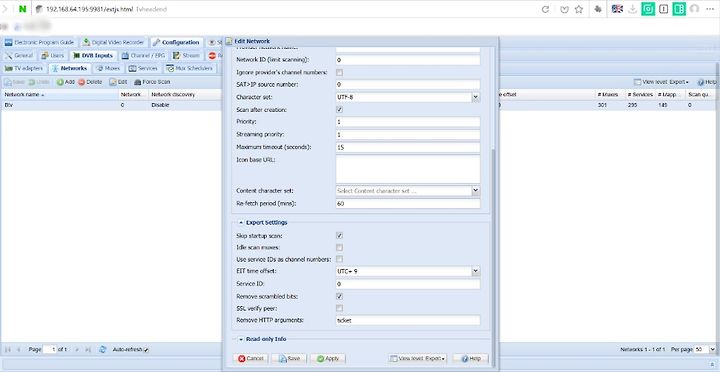Enable SSL verify peer checkbox

(339, 308)
